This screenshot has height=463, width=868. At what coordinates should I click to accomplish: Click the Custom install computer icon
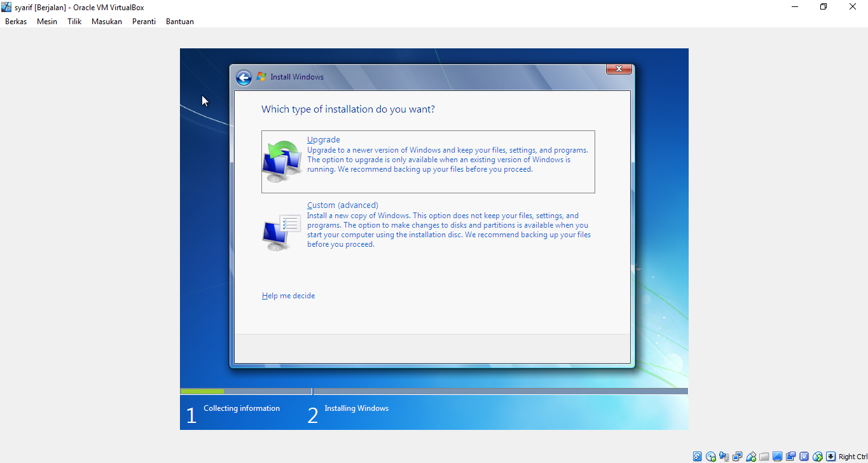pos(282,232)
